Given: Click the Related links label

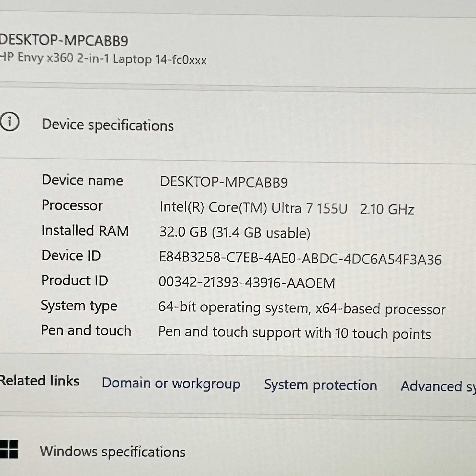Looking at the screenshot, I should click(39, 381).
